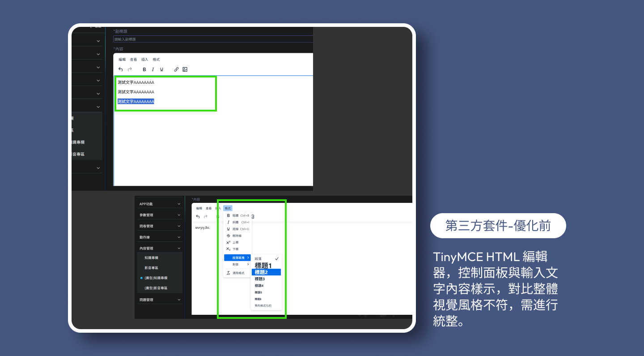644x356 pixels.
Task: Select 標題2 heading format
Action: 266,272
